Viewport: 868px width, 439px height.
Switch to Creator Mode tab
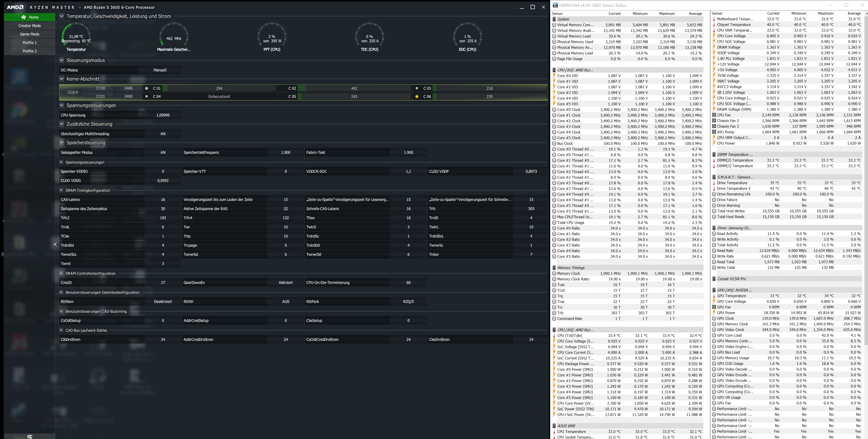coord(30,26)
